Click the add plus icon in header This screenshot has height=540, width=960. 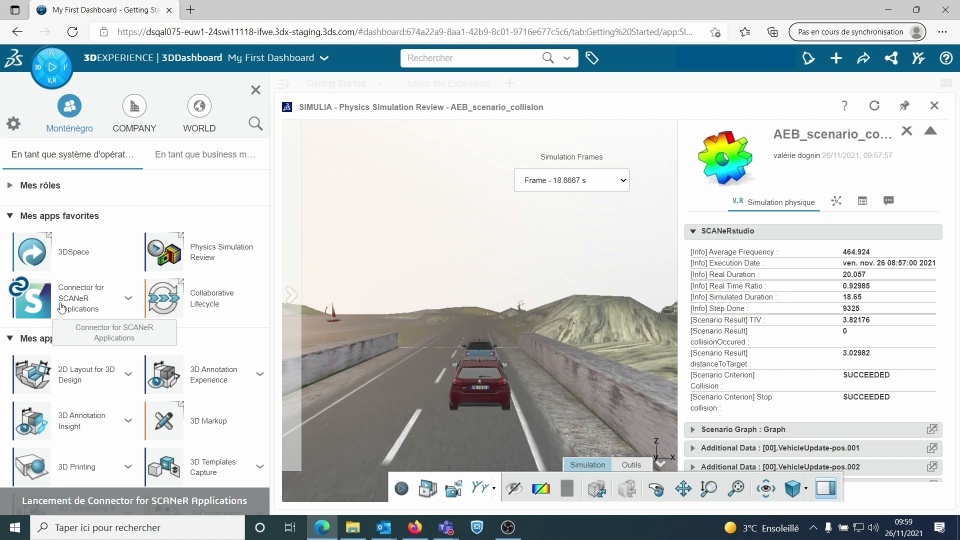click(836, 58)
